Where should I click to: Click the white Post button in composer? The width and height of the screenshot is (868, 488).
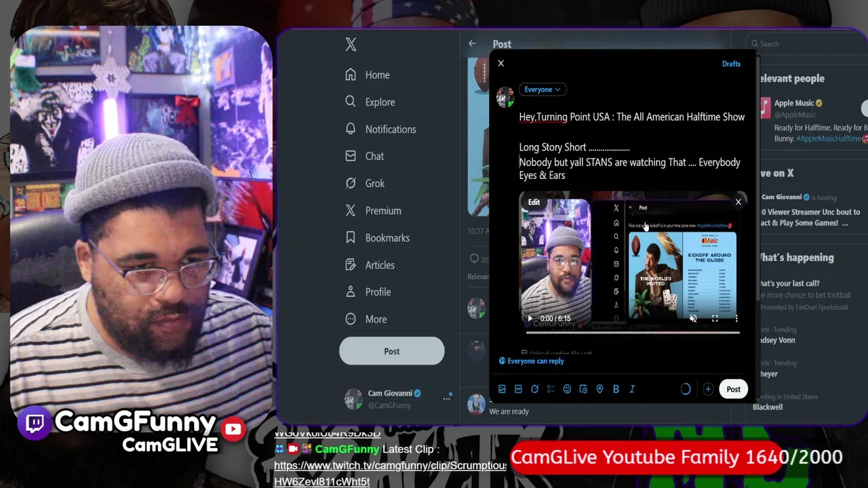734,389
